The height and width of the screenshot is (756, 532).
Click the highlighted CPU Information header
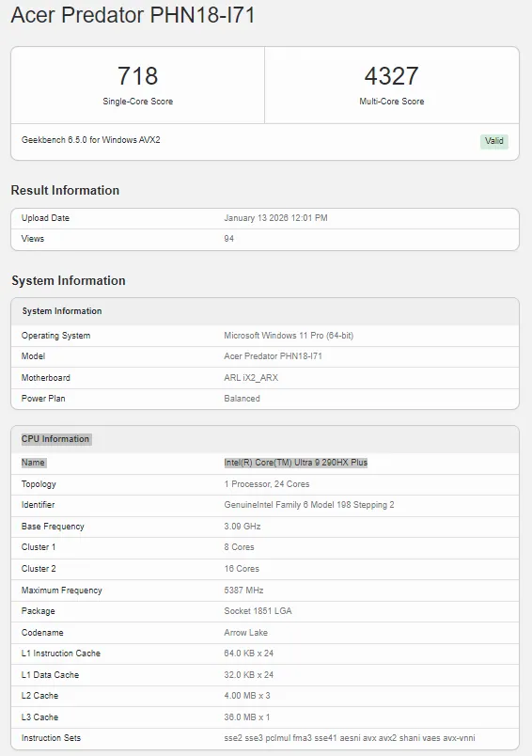pos(55,439)
